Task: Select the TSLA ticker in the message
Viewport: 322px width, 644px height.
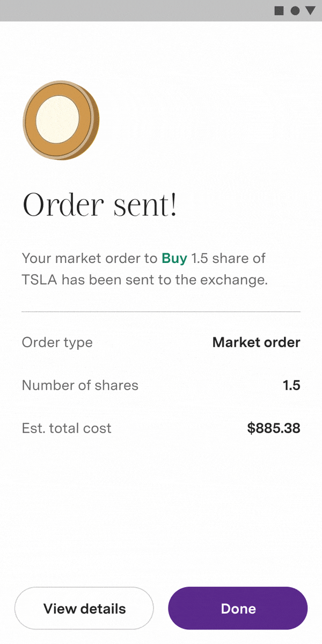Action: pos(39,280)
